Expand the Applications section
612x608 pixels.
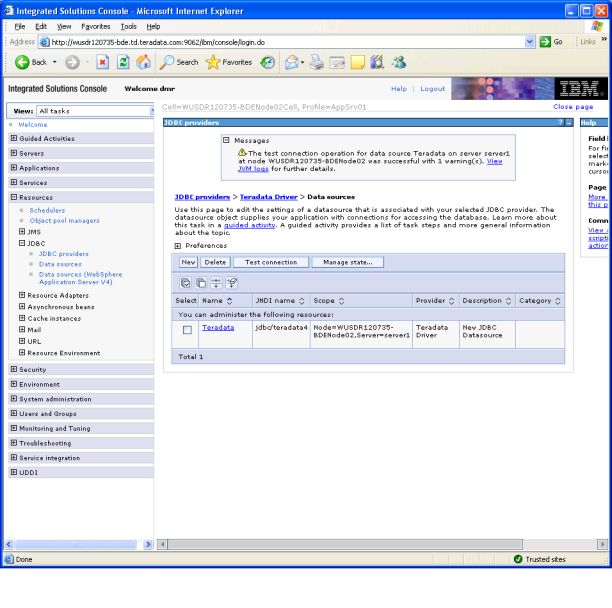(14, 168)
